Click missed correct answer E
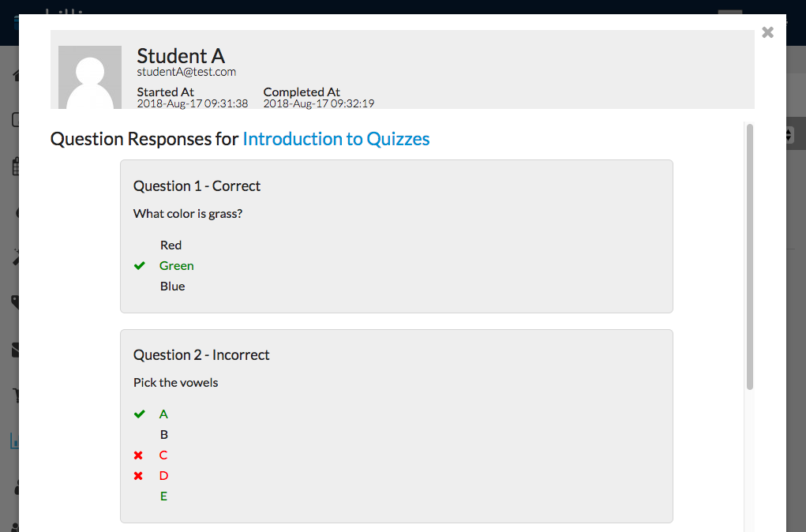The height and width of the screenshot is (532, 806). pos(163,496)
